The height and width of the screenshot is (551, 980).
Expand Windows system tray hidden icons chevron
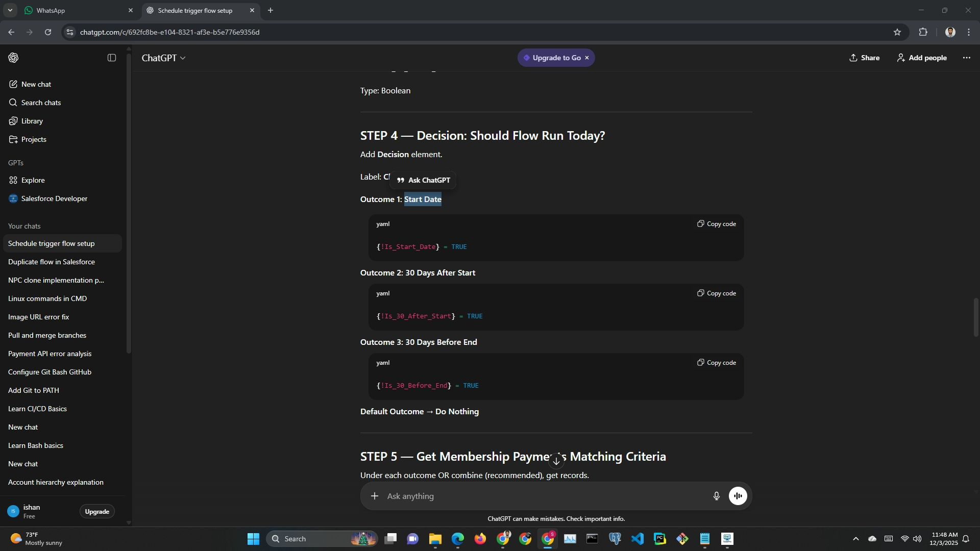pos(856,539)
